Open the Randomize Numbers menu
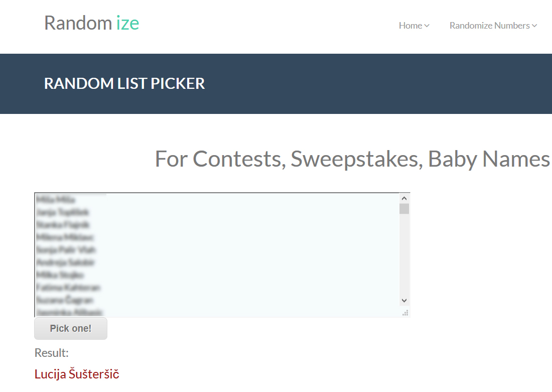The height and width of the screenshot is (392, 552). (493, 26)
